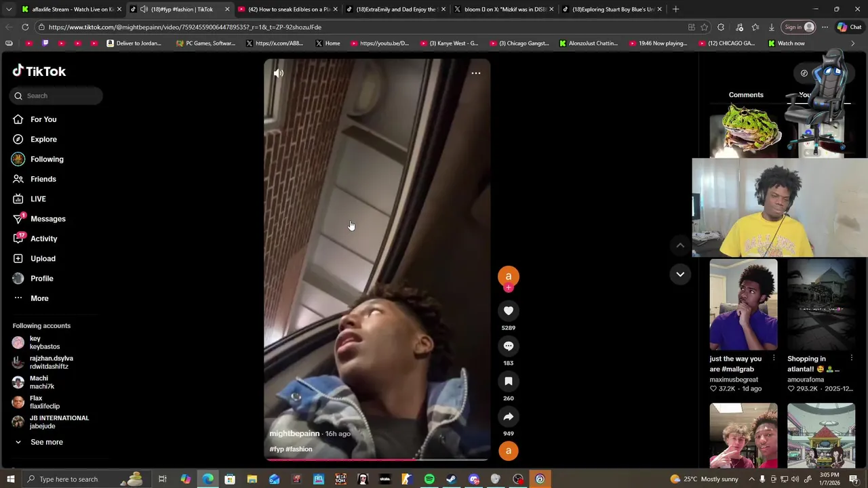Follow creator via the avatar plus badge
Screen dimensions: 868x488
pos(509,288)
